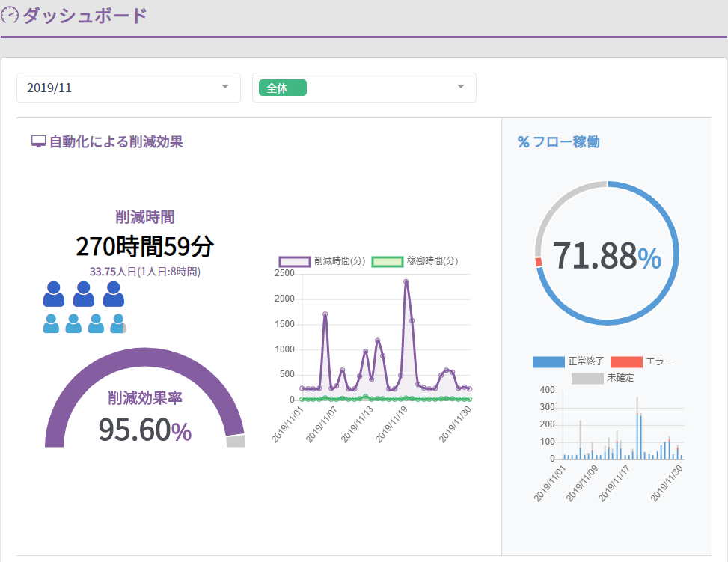Select the green 全体 tag
Screen dimensions: 728x562
tap(282, 88)
